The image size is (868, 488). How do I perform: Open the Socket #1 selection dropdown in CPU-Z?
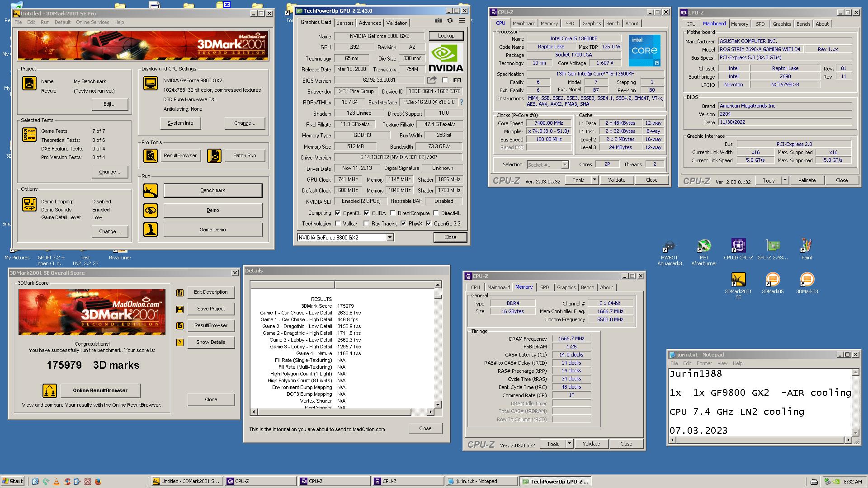(x=565, y=165)
